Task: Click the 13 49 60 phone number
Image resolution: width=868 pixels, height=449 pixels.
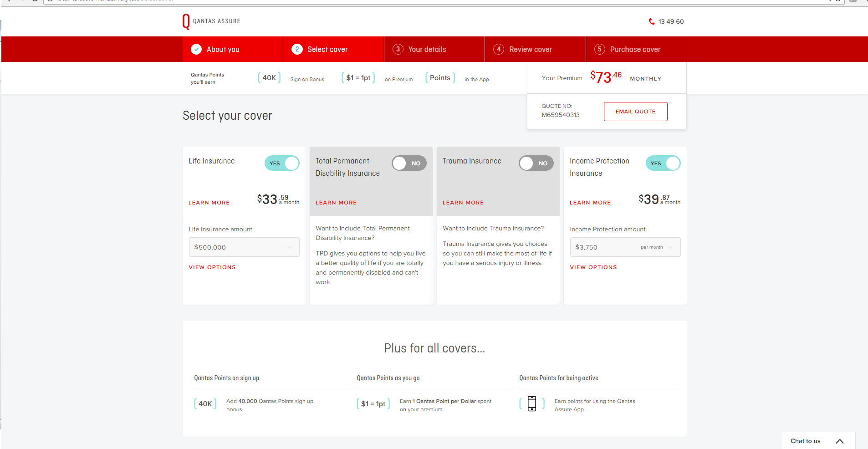Action: (x=671, y=21)
